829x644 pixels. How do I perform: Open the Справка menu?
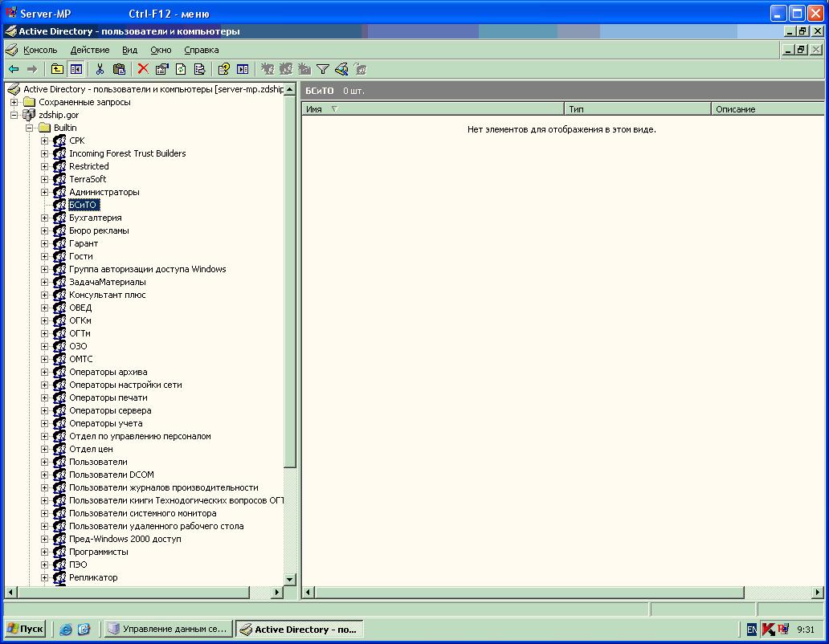[x=202, y=51]
